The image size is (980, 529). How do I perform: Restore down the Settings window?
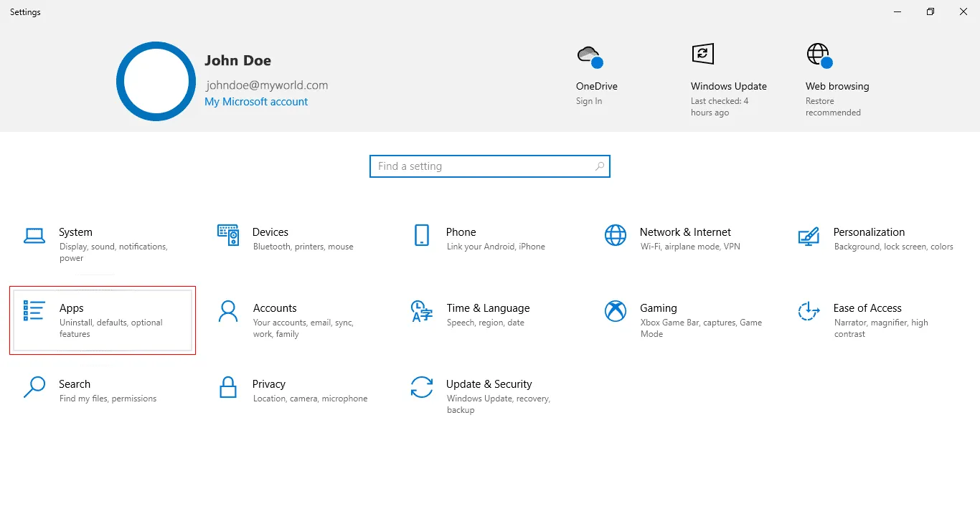click(x=930, y=11)
